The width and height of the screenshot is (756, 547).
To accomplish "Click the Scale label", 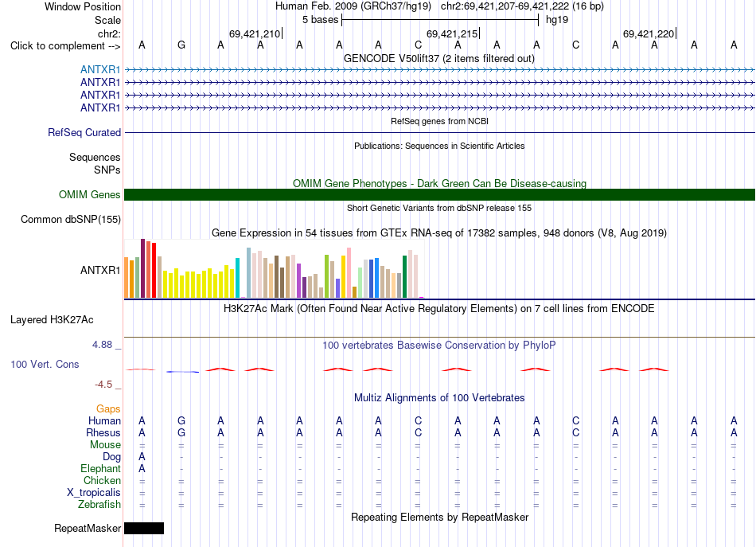I will pyautogui.click(x=107, y=21).
